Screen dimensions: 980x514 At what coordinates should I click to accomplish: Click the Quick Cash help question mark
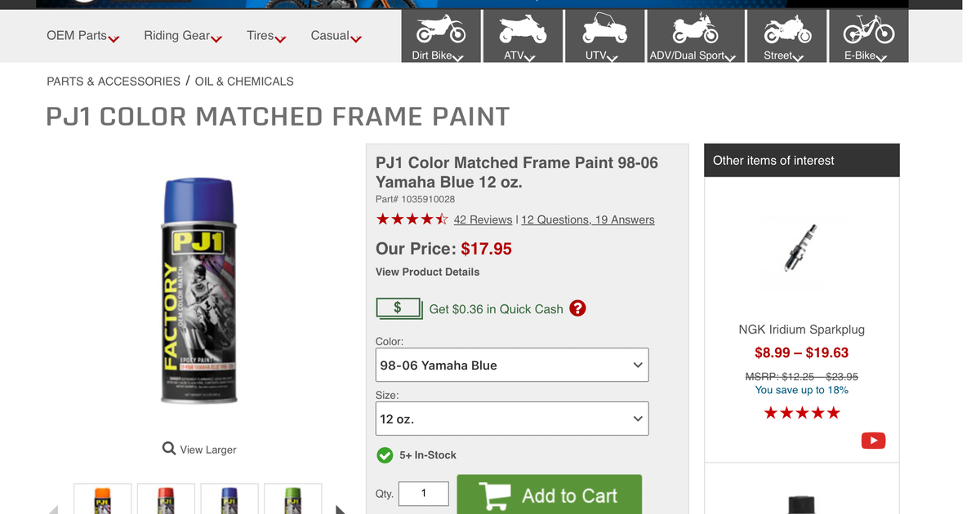click(577, 308)
